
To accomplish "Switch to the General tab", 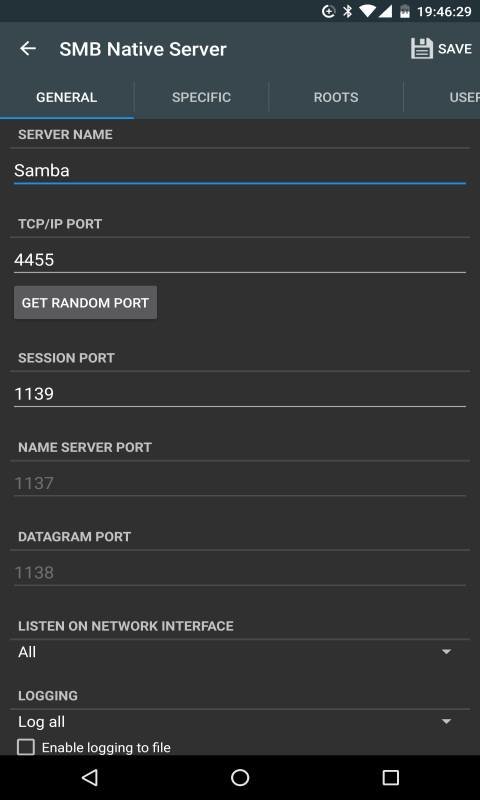I will [67, 97].
